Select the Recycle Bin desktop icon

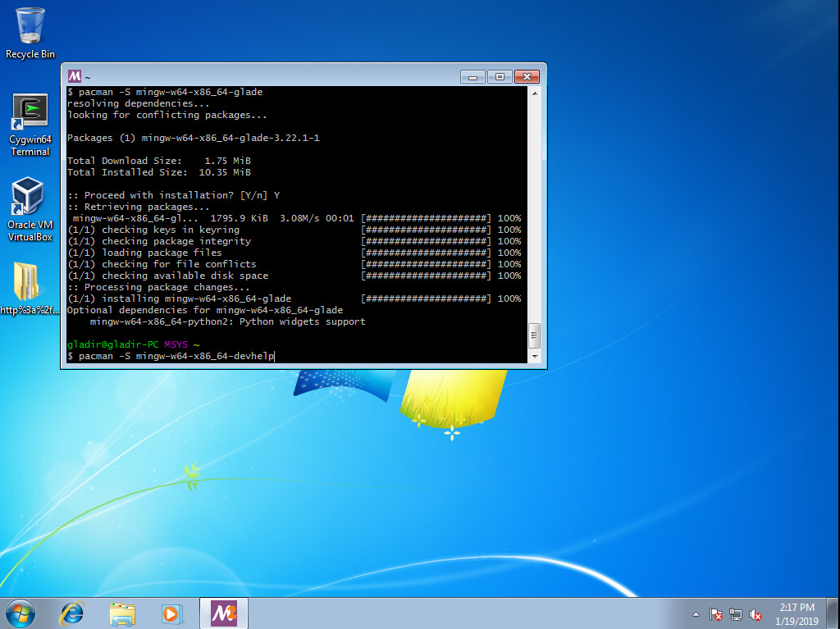point(30,33)
